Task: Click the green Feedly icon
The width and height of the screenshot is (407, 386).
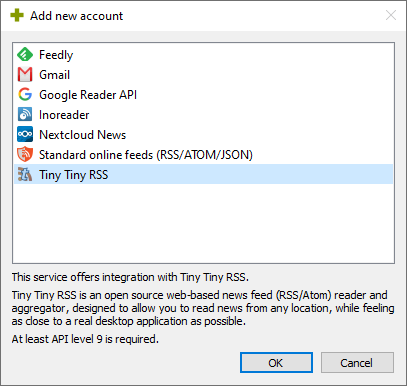Action: 25,55
